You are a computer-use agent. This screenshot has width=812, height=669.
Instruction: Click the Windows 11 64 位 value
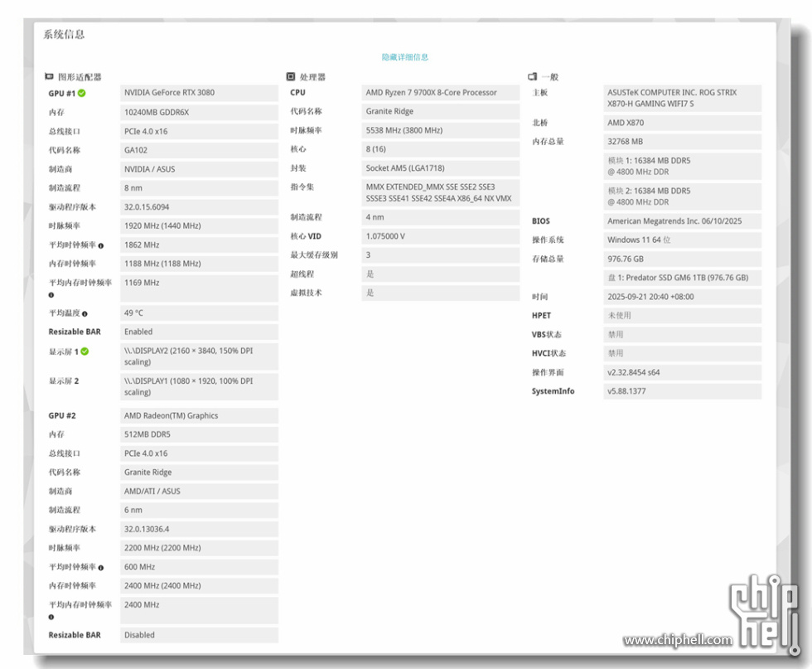[x=683, y=240]
